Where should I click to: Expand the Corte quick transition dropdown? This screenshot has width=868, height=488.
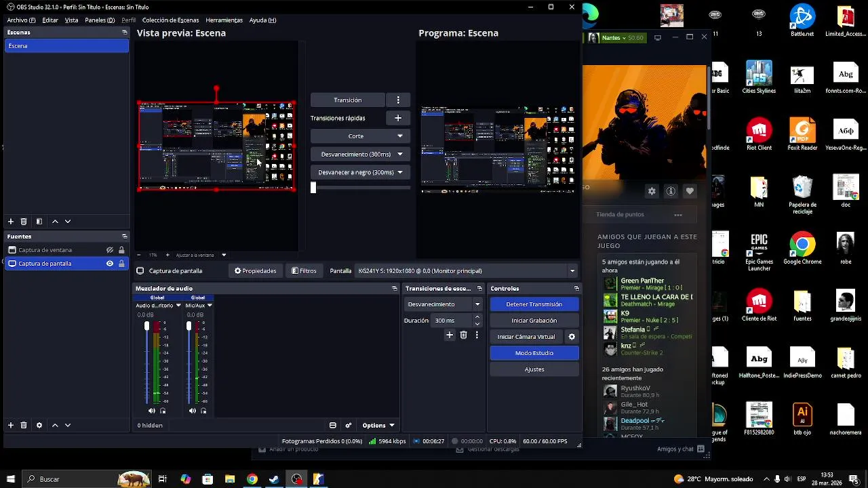click(x=400, y=136)
